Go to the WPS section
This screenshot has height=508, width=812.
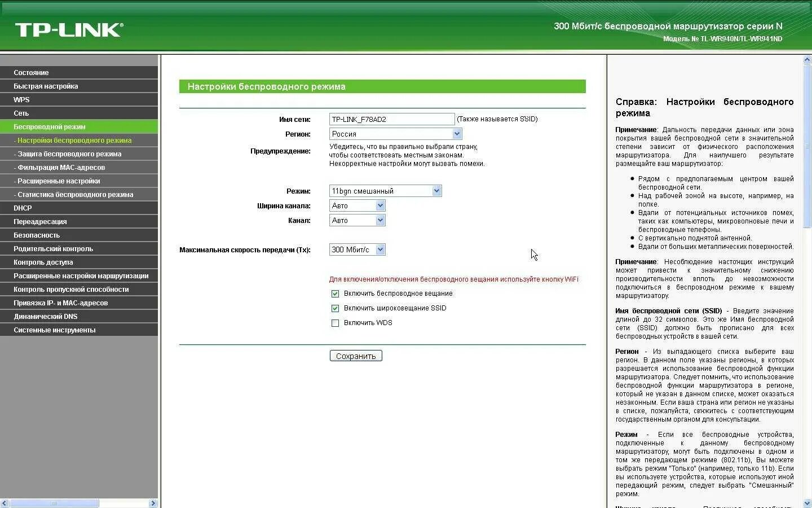pyautogui.click(x=79, y=99)
